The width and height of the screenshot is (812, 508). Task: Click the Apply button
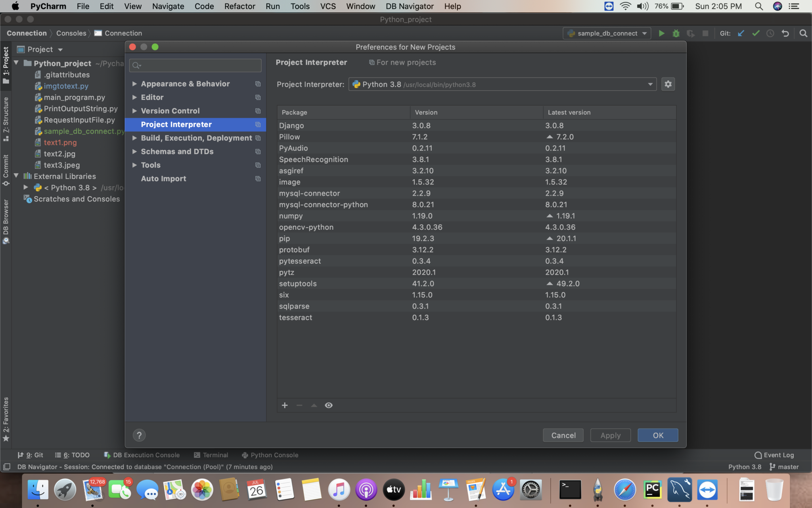(611, 435)
